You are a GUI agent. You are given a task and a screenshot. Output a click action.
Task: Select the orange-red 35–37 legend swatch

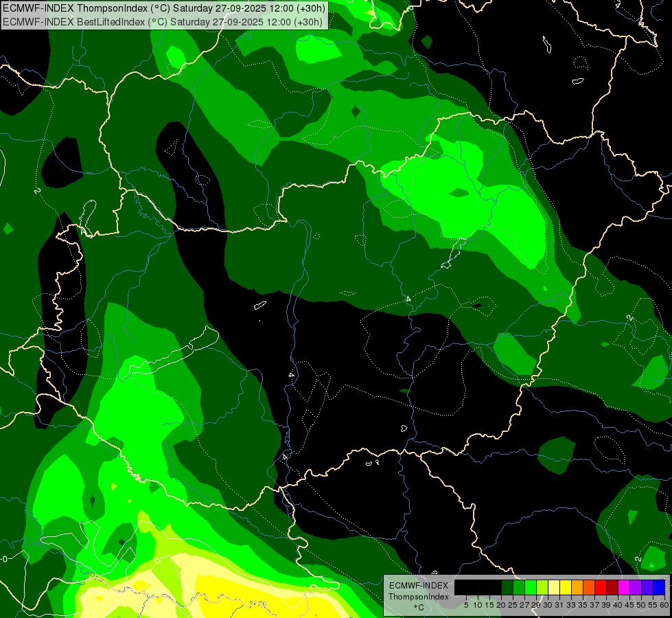pos(589,587)
